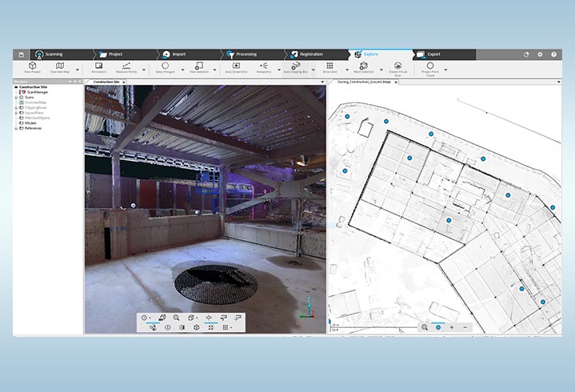Screen dimensions: 575x392
Task: Click the Create Virtual Scan icon
Action: click(x=397, y=66)
